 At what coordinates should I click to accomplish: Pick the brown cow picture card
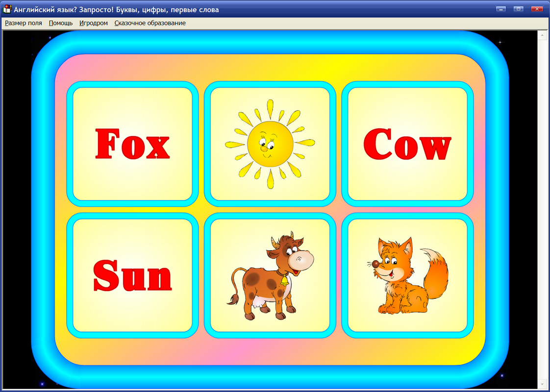pyautogui.click(x=270, y=275)
